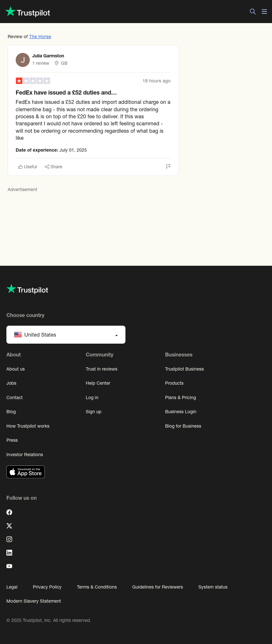Viewport: 272px width, 644px height.
Task: Click Log in footer link
Action: click(x=92, y=397)
